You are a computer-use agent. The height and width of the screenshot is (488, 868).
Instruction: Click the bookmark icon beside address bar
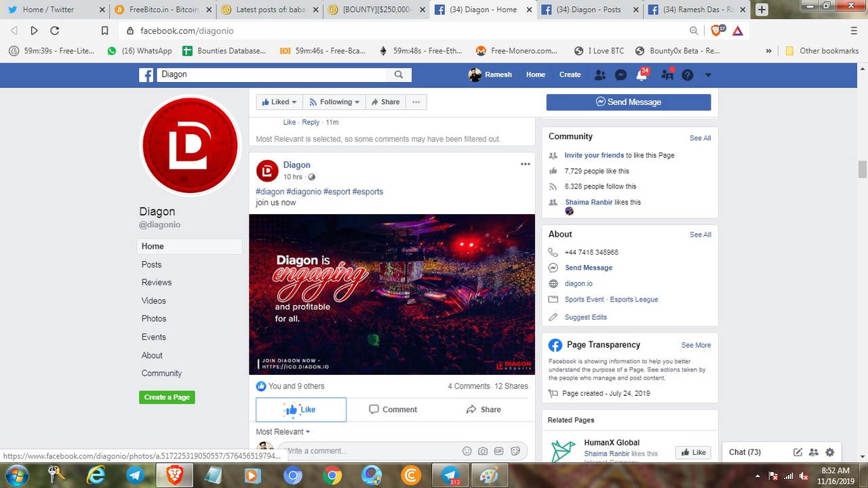(x=104, y=30)
